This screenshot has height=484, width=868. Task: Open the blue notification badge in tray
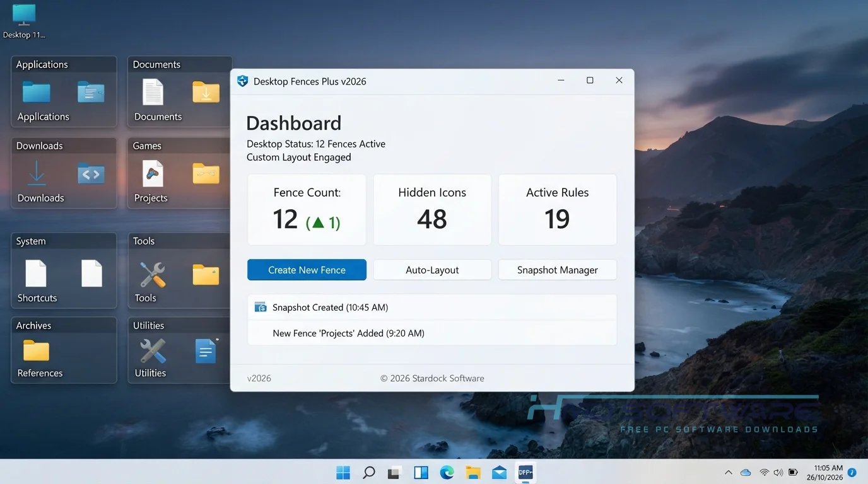point(852,472)
